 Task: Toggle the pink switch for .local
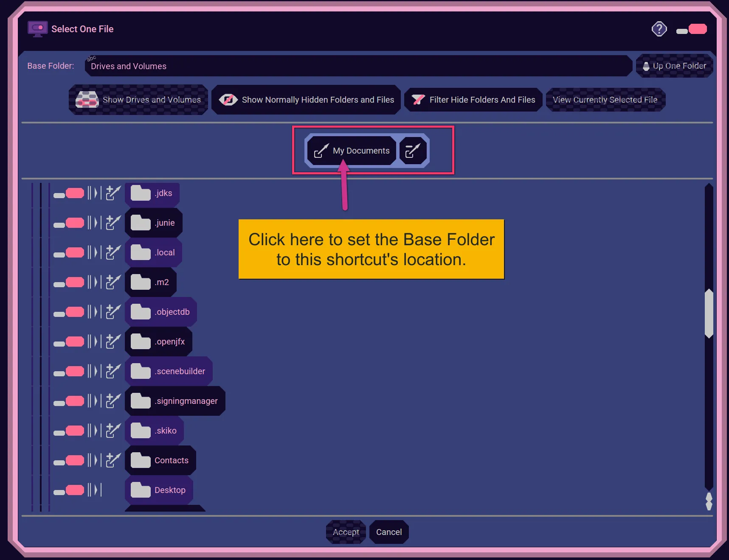click(x=69, y=253)
